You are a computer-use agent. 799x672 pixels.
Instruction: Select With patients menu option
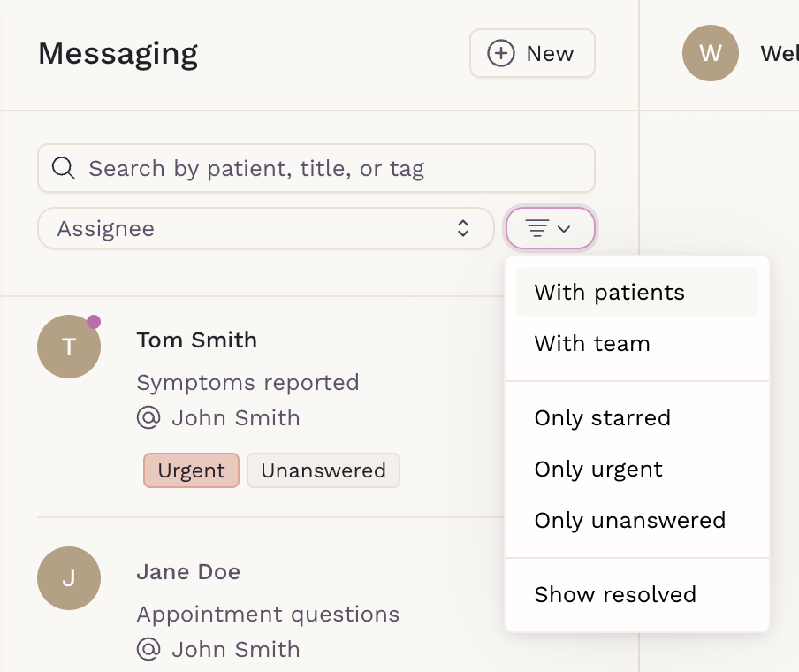tap(637, 292)
